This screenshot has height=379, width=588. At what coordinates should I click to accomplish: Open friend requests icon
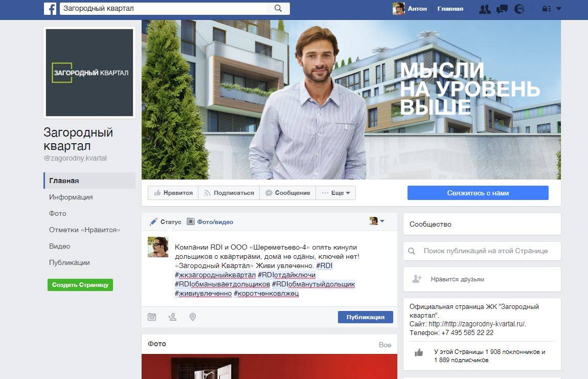tap(484, 9)
